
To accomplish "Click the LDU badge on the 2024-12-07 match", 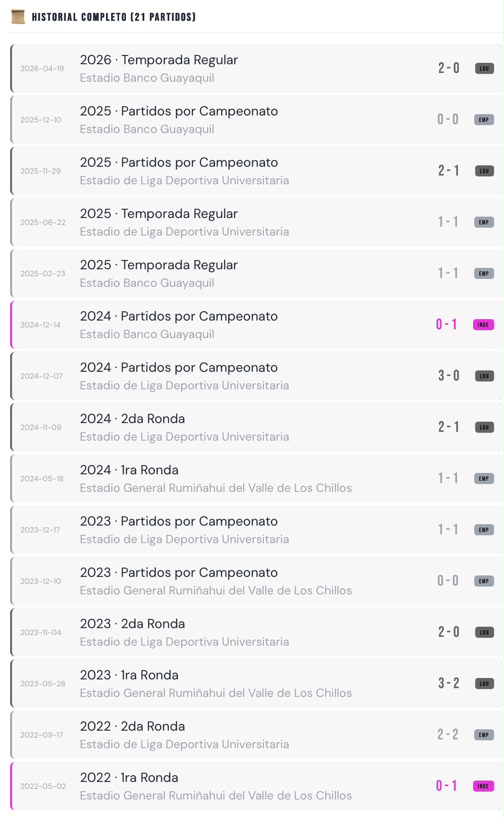I will [x=484, y=376].
